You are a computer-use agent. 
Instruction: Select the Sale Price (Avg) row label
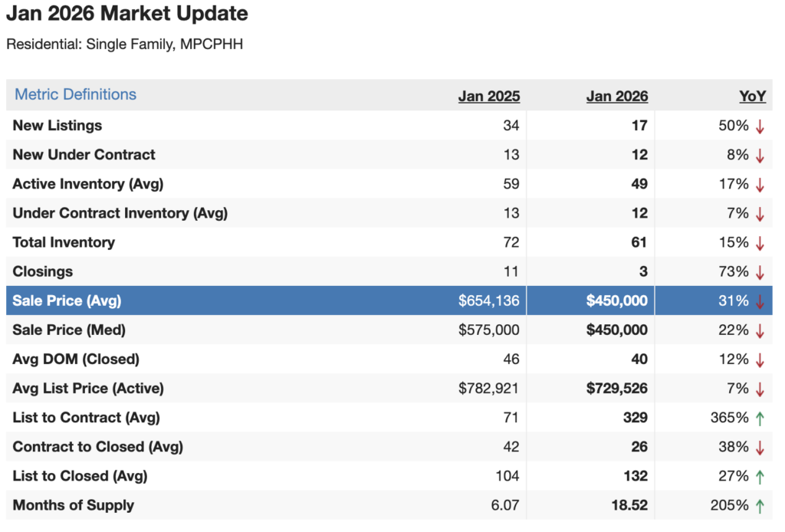(x=67, y=301)
